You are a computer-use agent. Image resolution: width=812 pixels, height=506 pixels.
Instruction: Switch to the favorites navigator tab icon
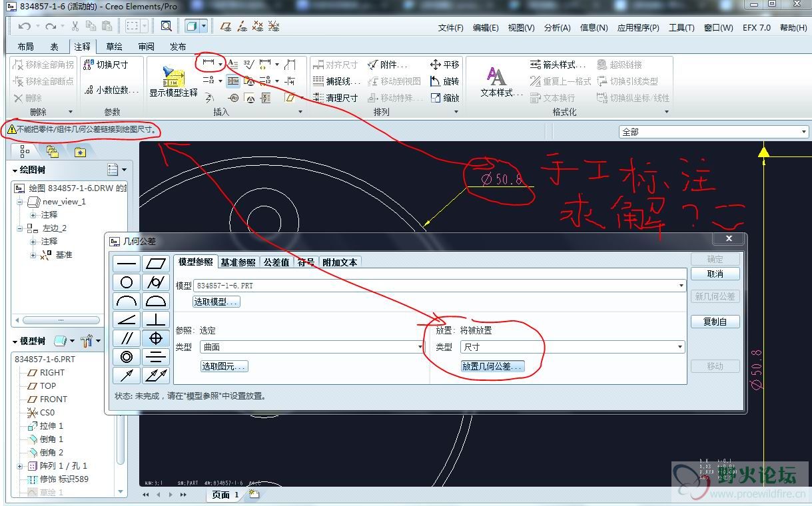click(x=80, y=152)
